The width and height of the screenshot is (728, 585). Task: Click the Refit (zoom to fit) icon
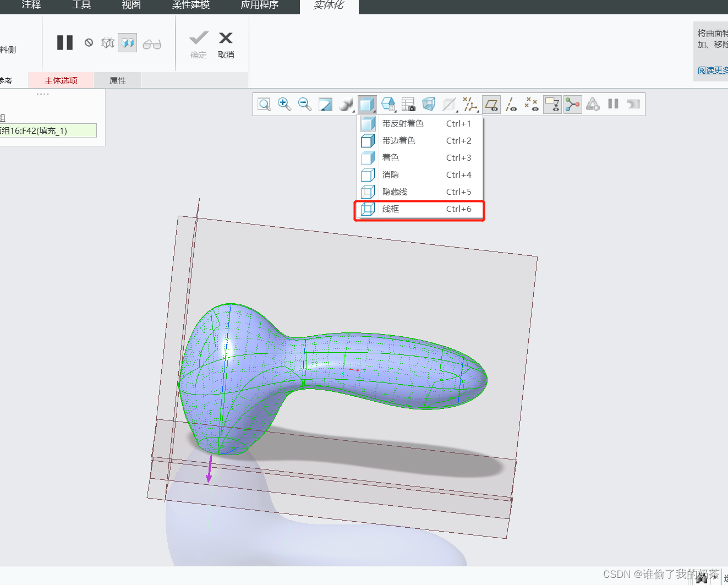click(265, 104)
